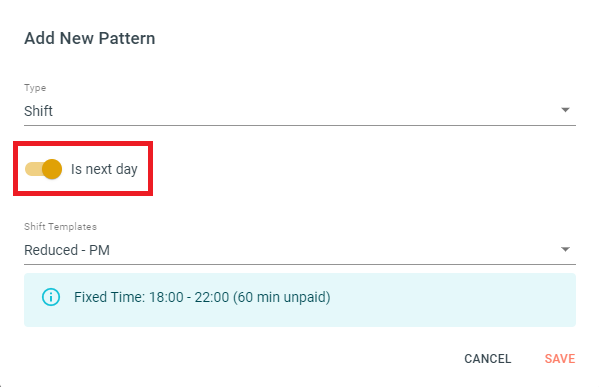Turn off the "Is next day" switch

pyautogui.click(x=43, y=169)
